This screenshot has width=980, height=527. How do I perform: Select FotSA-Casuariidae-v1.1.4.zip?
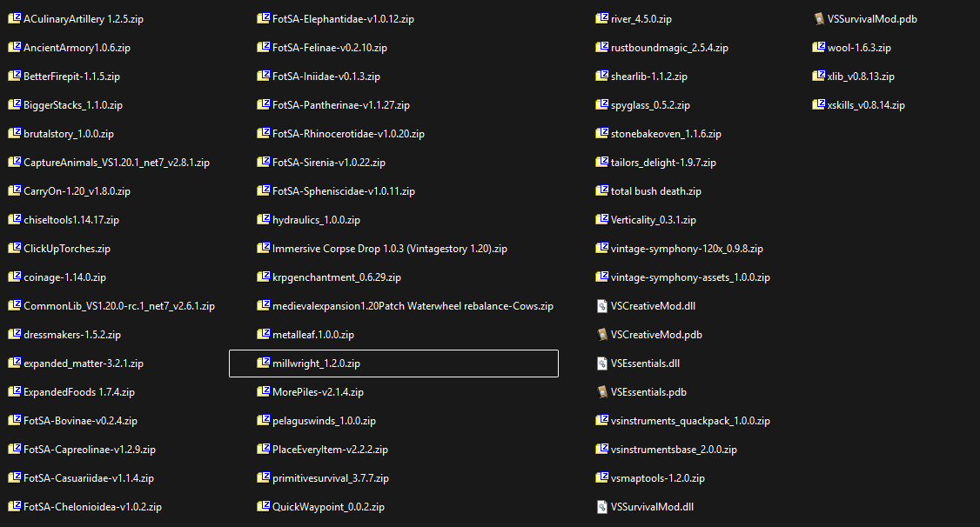[x=89, y=478]
